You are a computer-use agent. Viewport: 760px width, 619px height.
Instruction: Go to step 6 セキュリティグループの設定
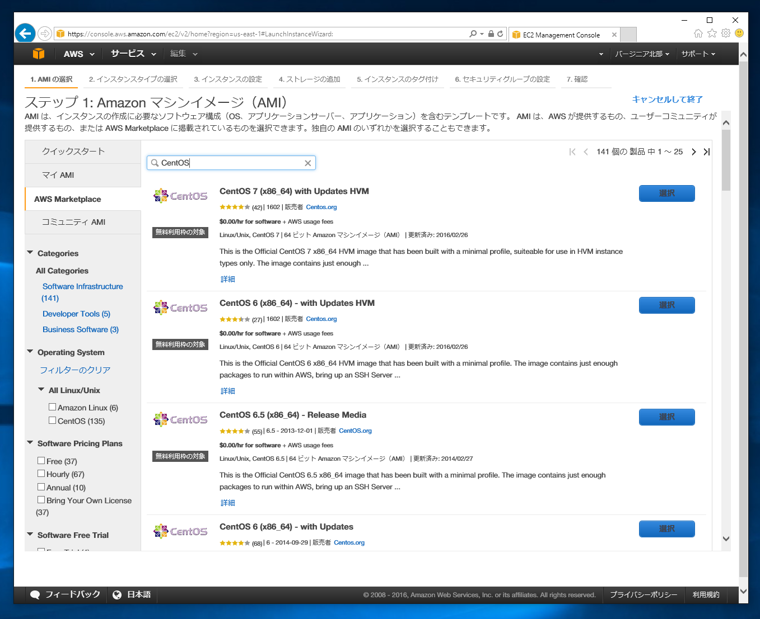(x=502, y=79)
